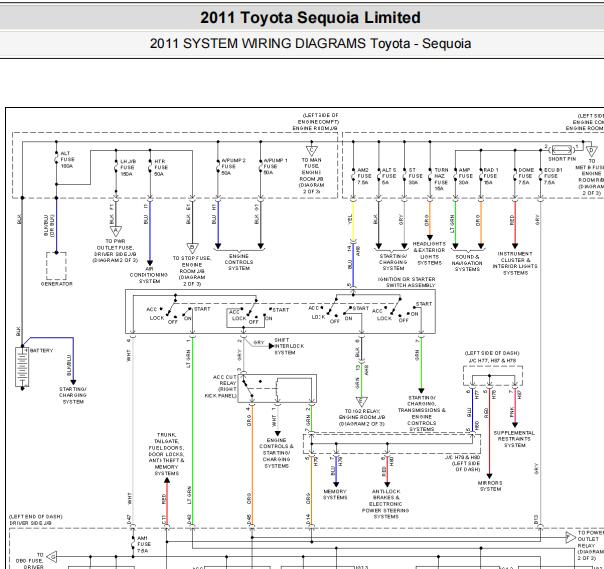Select the battery symbol on the diagram
This screenshot has width=604, height=569.
22,367
